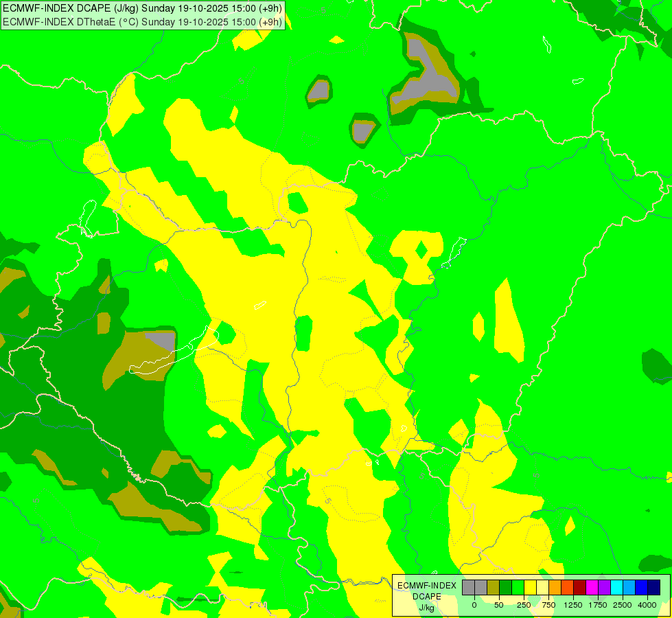Click the DThetaE (°C) forecast title line
672x618 pixels.
(142, 22)
